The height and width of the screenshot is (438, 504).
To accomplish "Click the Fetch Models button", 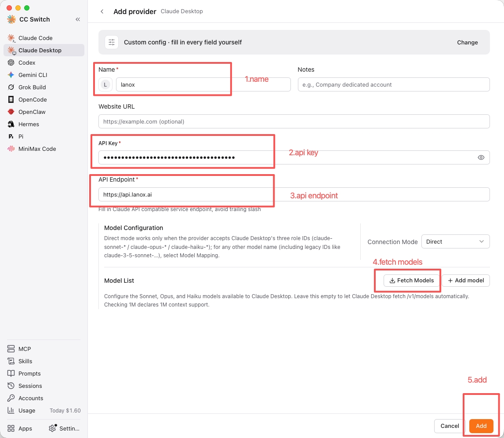I will [x=411, y=281].
